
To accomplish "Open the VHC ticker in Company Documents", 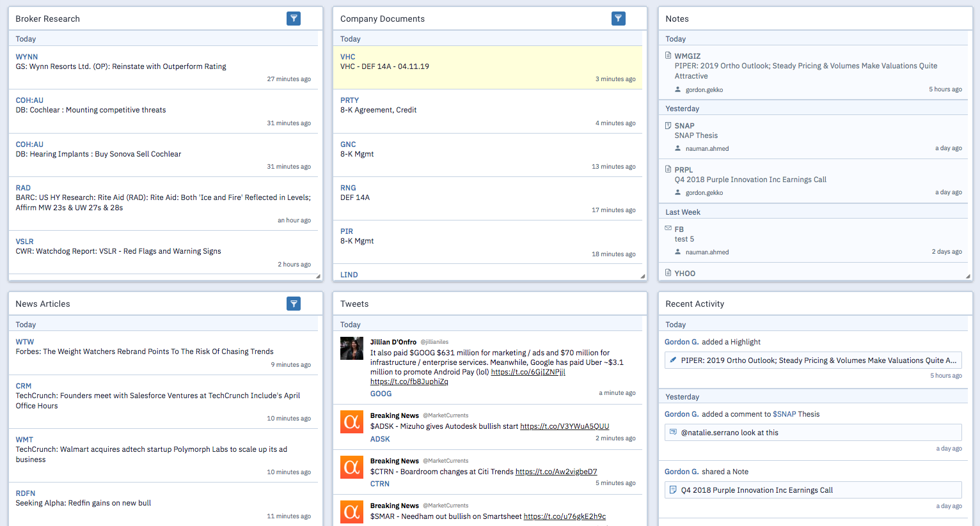I will pyautogui.click(x=348, y=57).
